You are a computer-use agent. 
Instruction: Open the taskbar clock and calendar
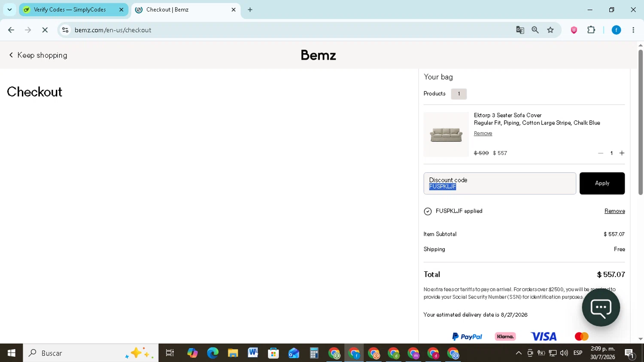[603, 353]
